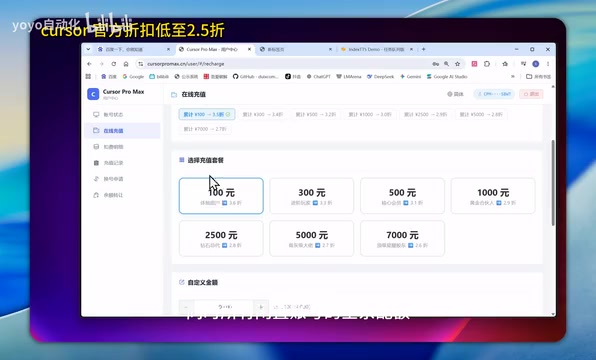Open 在线充值 in the sidebar
Image resolution: width=596 pixels, height=360 pixels.
click(123, 130)
